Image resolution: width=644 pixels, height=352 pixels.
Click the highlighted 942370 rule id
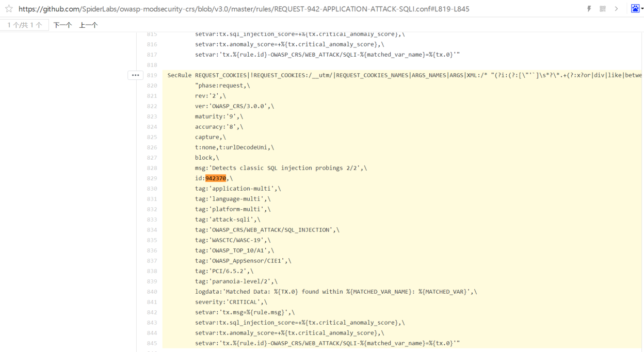click(216, 178)
